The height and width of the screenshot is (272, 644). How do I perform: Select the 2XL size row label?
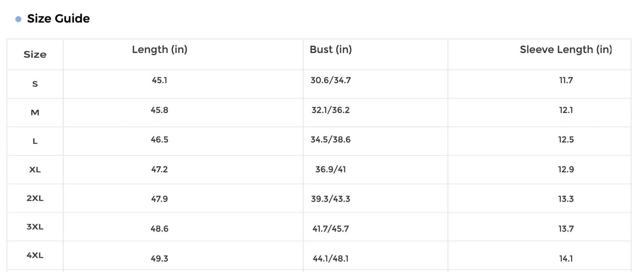[x=35, y=198]
